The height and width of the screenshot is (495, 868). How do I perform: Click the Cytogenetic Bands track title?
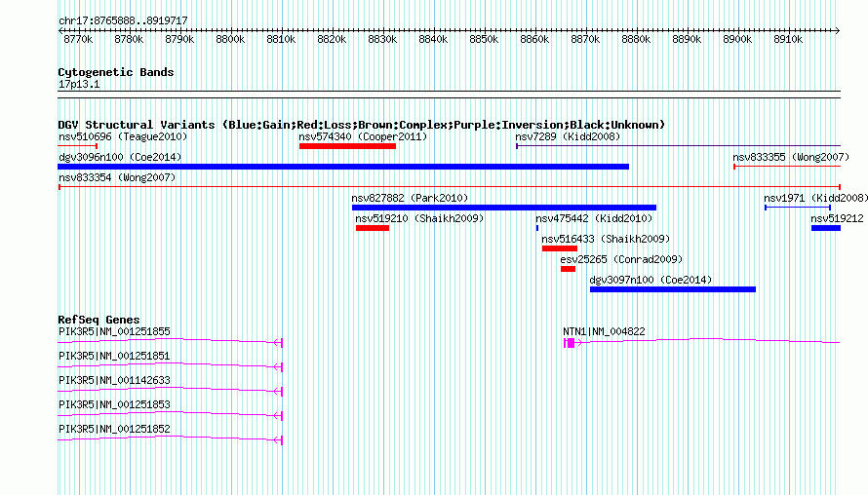click(x=116, y=72)
